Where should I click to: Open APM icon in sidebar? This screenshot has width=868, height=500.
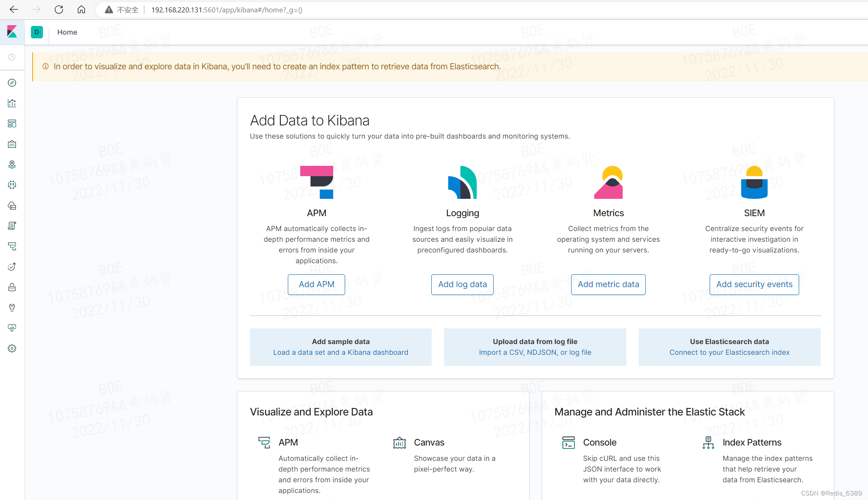point(12,246)
